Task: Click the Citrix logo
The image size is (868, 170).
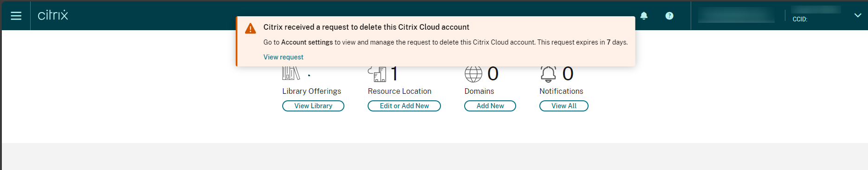Action: [x=53, y=15]
